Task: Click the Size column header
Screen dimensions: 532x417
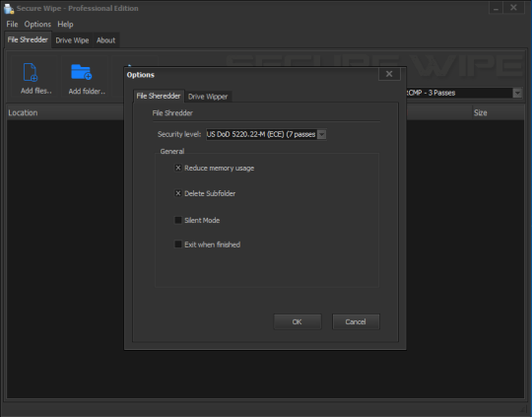Action: coord(499,112)
